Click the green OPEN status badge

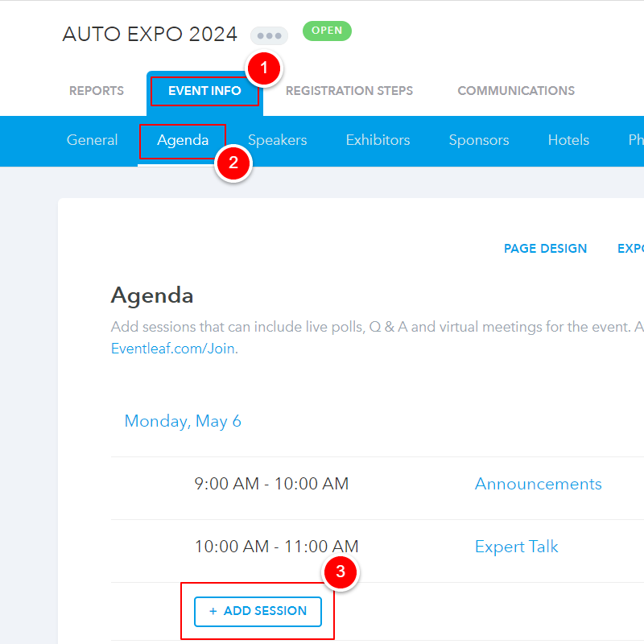327,31
